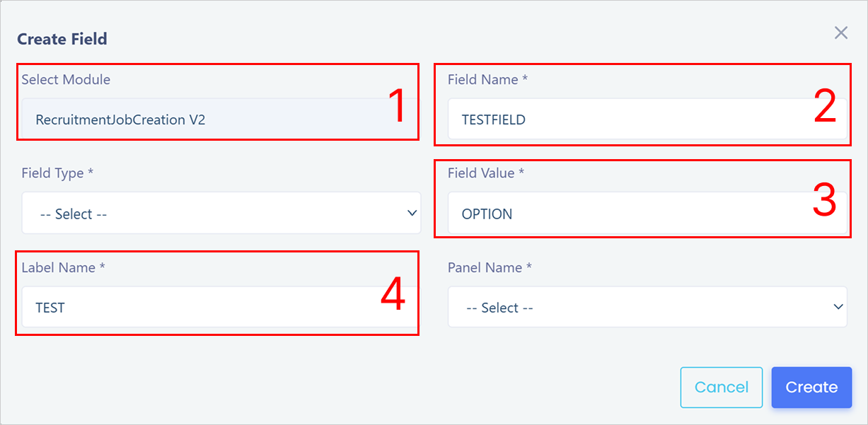Click the Panel Name label text
Viewport: 868px width, 425px height.
pos(490,267)
